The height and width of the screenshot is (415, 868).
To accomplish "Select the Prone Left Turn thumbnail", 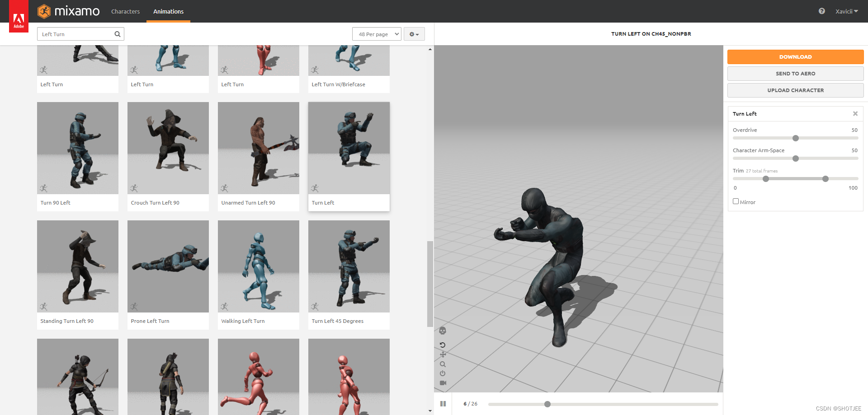I will pyautogui.click(x=168, y=266).
